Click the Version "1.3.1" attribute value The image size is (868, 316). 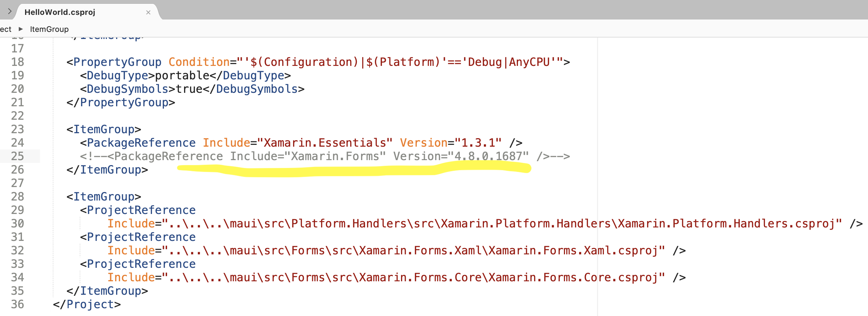point(478,143)
